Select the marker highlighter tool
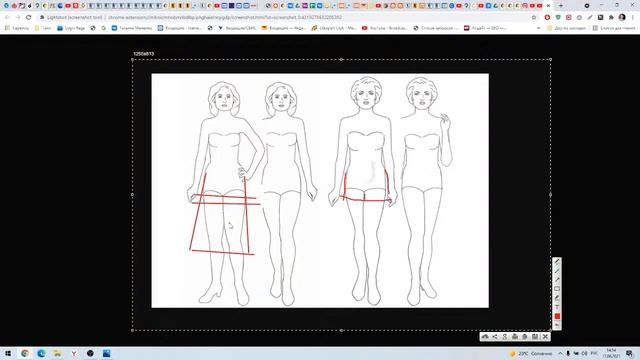 (x=557, y=298)
